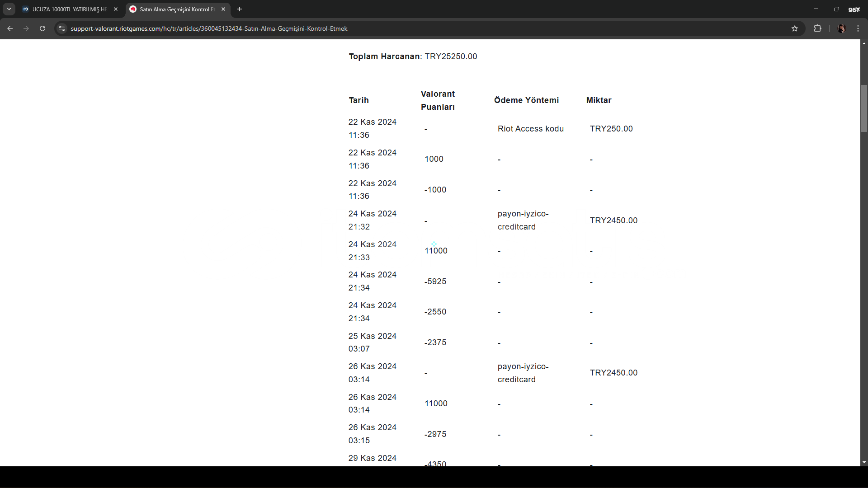
Task: Open the tab search dropdown arrow
Action: [x=9, y=9]
